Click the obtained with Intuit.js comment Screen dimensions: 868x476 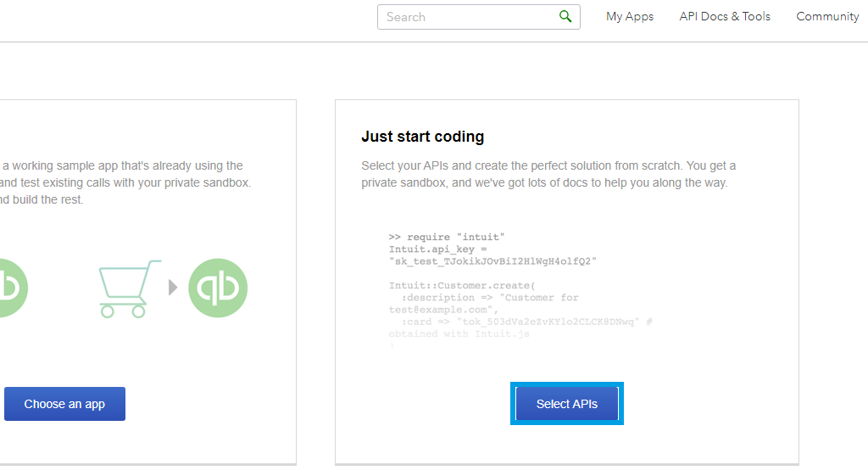(x=459, y=334)
